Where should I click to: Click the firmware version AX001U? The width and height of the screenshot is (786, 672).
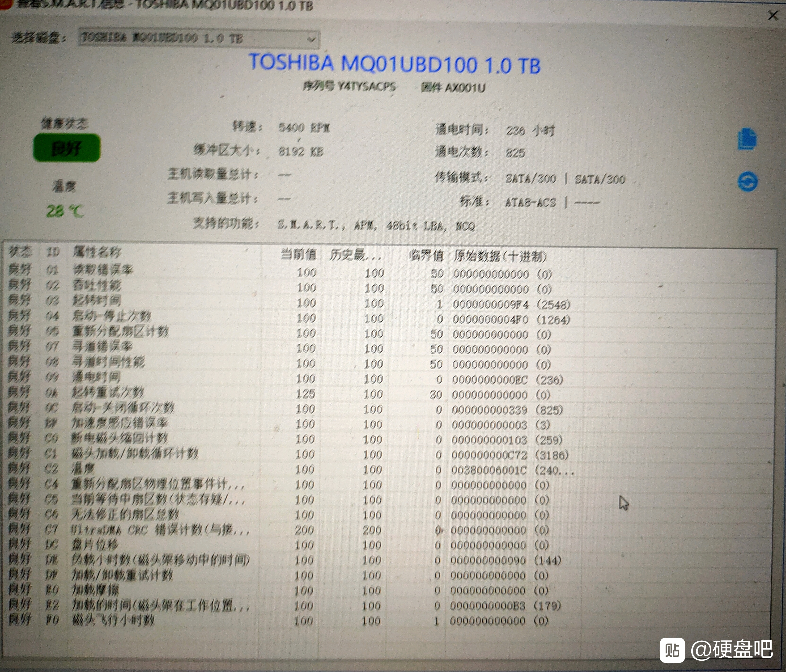(x=465, y=88)
